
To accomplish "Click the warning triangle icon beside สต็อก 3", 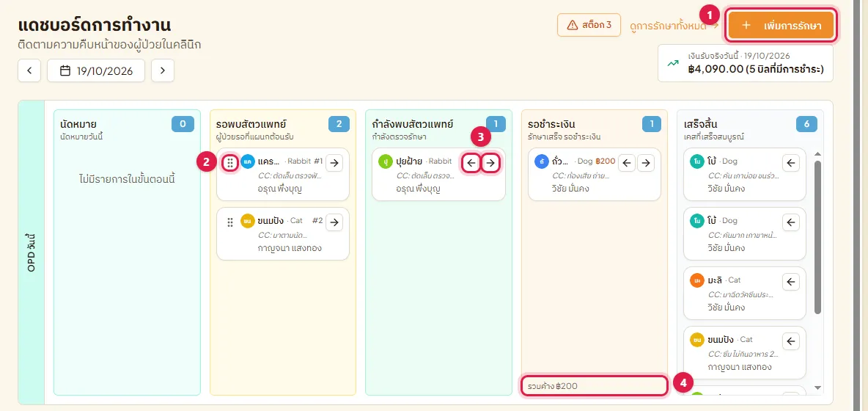I will [x=573, y=25].
